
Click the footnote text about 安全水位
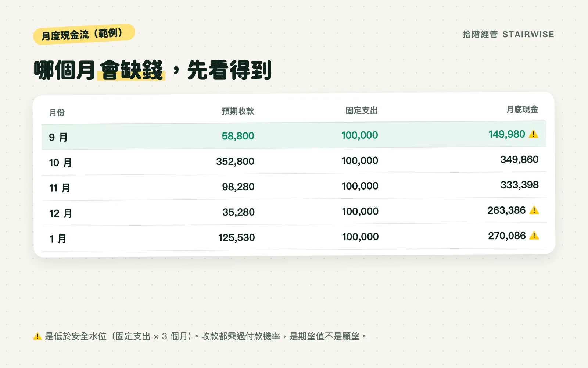click(x=206, y=336)
